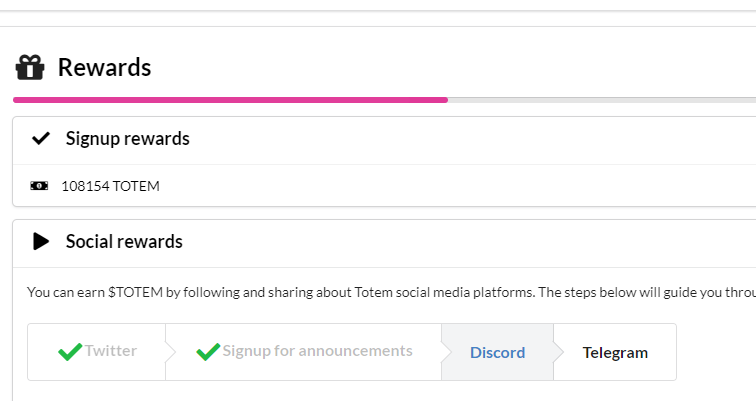Collapse the Social rewards section header

tap(380, 242)
